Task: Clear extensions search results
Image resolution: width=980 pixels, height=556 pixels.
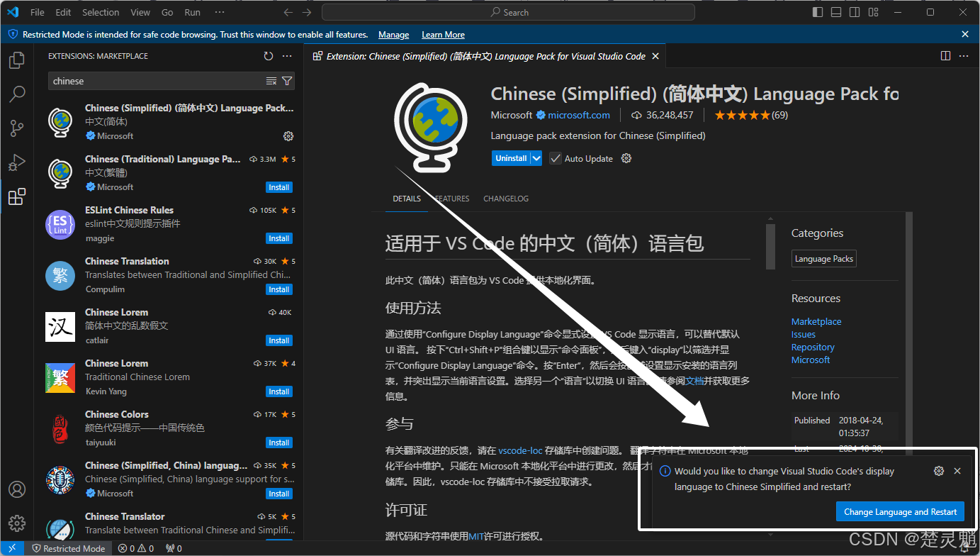Action: [271, 81]
